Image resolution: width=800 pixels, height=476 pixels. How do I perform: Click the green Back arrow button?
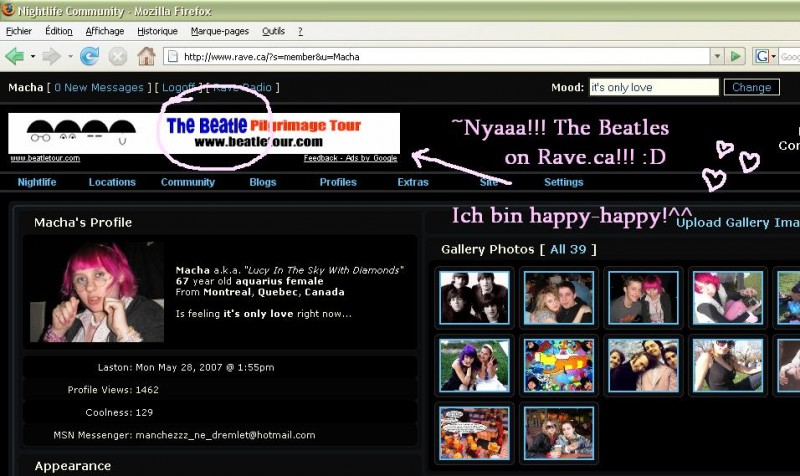click(14, 56)
